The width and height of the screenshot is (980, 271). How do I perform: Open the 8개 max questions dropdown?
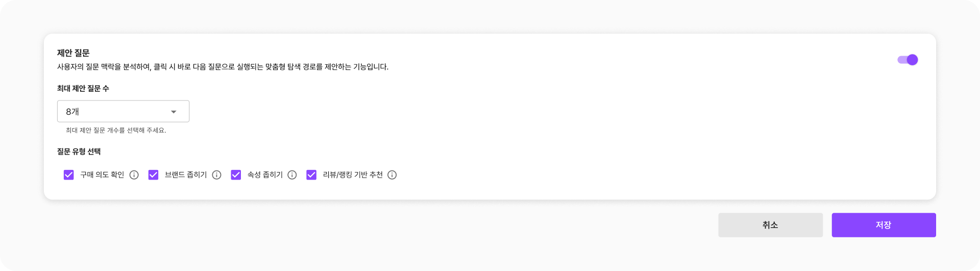(122, 111)
